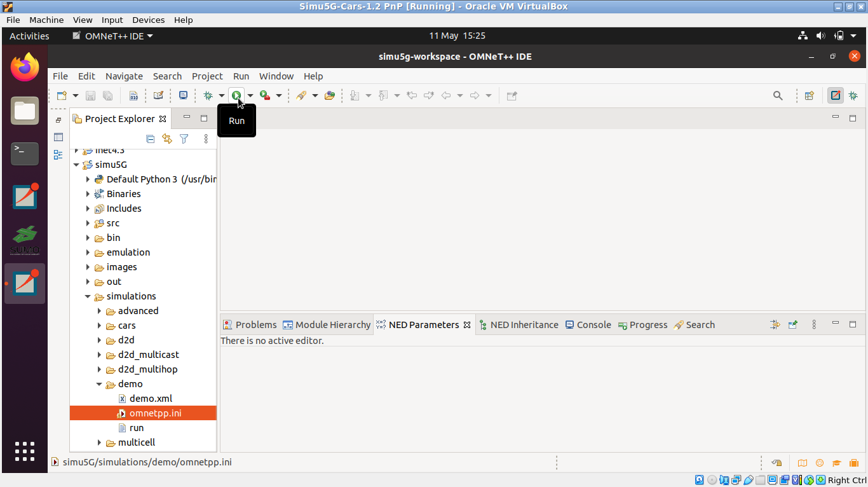The image size is (868, 487).
Task: Click the Outline side icon in left trim
Action: (x=58, y=154)
